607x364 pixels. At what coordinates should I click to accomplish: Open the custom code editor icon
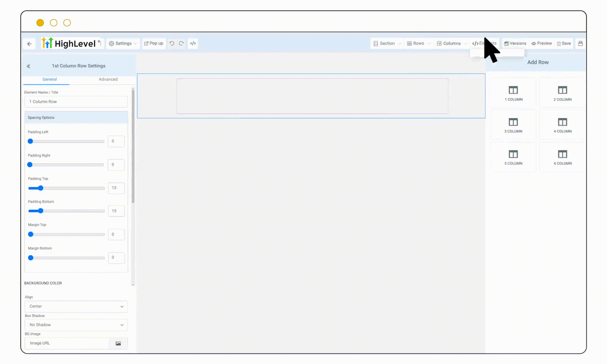(193, 43)
